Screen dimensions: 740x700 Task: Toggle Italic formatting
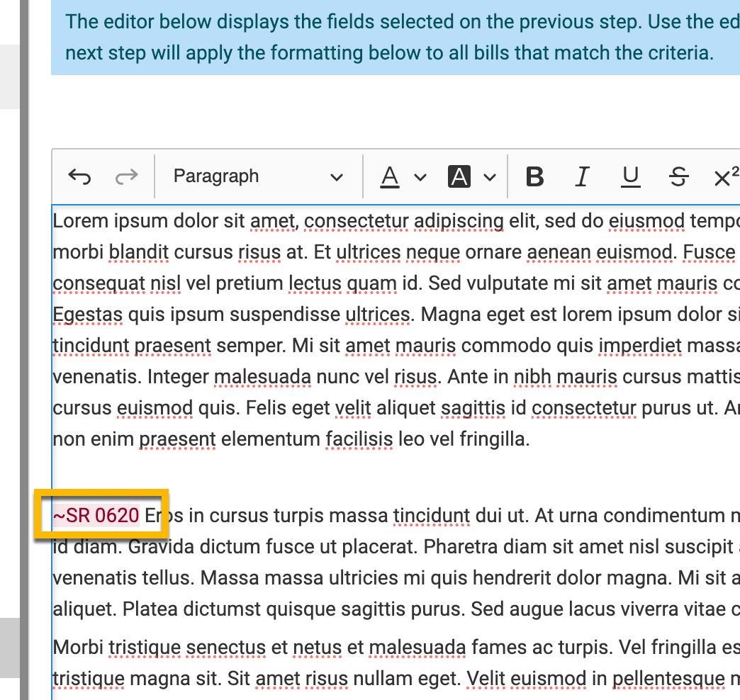pos(583,177)
